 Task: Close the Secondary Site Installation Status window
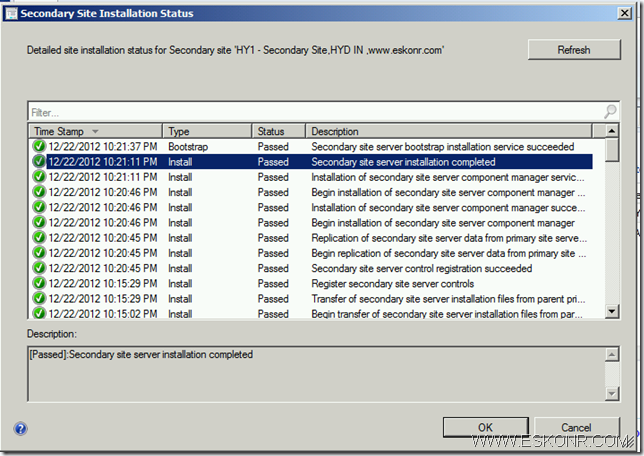point(625,13)
